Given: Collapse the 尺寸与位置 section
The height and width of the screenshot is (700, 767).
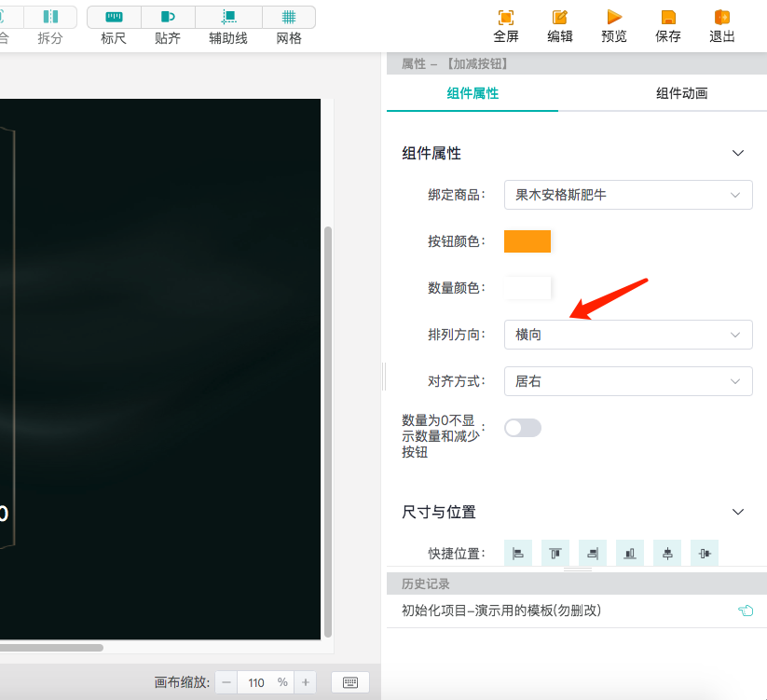Looking at the screenshot, I should pyautogui.click(x=737, y=512).
